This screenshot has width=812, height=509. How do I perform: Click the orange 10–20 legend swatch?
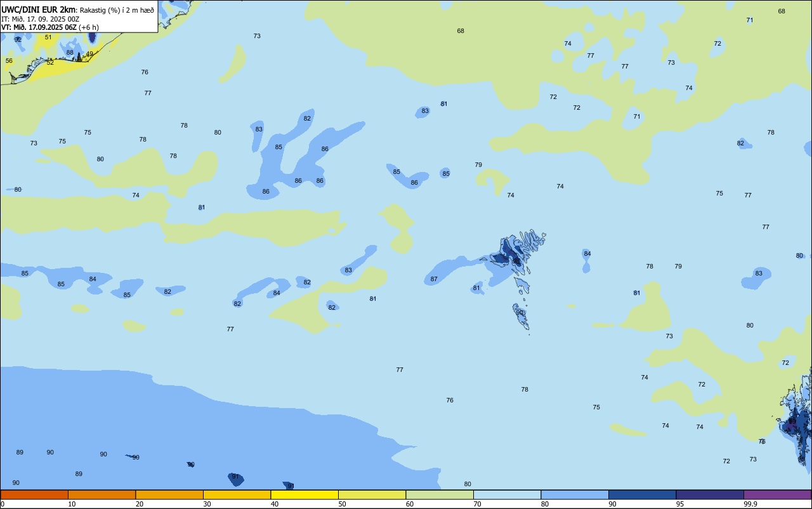coord(101,494)
